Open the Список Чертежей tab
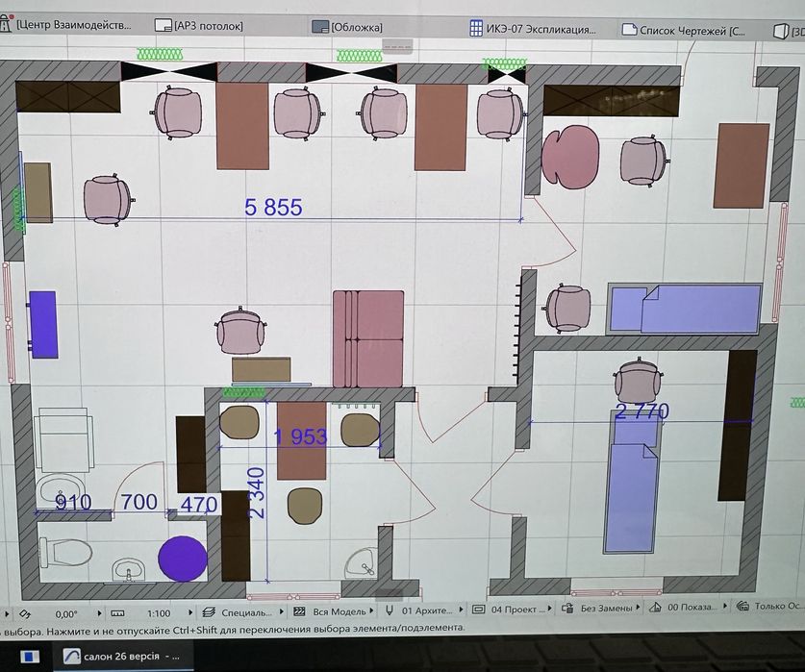The width and height of the screenshot is (805, 672). (684, 31)
